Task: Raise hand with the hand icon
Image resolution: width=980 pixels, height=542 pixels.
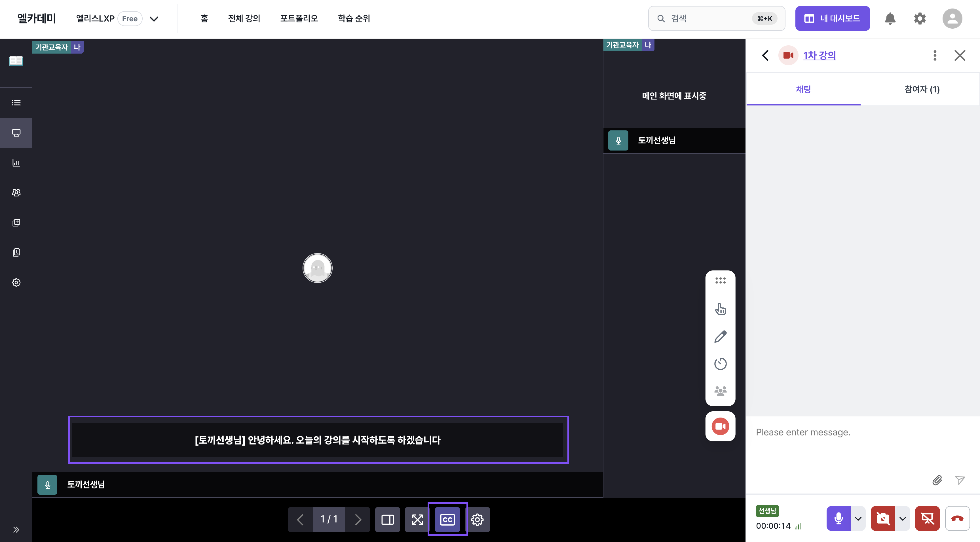Action: [720, 309]
